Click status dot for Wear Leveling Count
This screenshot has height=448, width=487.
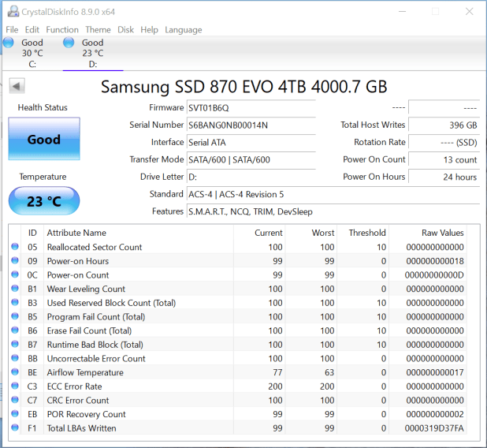15,288
